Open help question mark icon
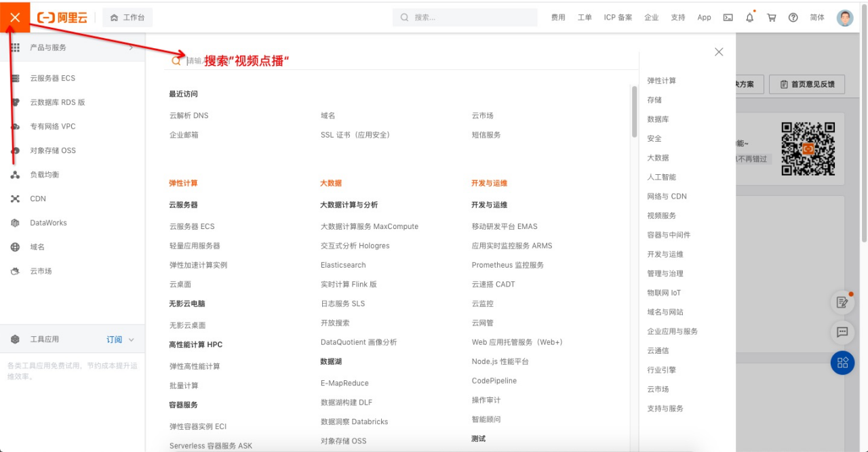Image resolution: width=868 pixels, height=452 pixels. click(x=793, y=18)
